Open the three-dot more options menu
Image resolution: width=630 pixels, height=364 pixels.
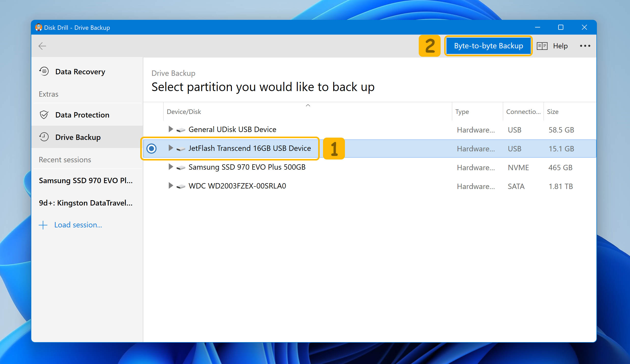[x=585, y=46]
